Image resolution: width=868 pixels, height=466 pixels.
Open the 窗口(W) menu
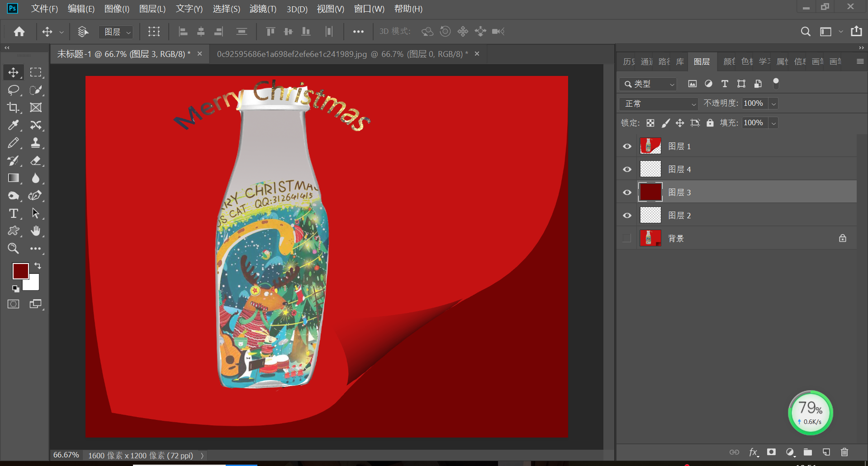[x=369, y=9]
